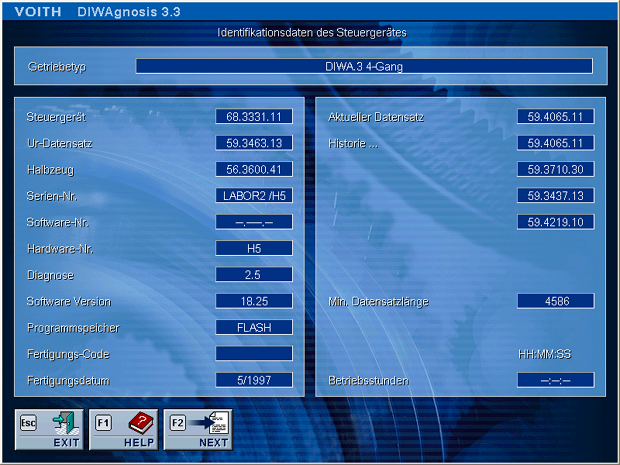
Task: Click the Hardware-Nr. value H5
Action: (x=254, y=248)
